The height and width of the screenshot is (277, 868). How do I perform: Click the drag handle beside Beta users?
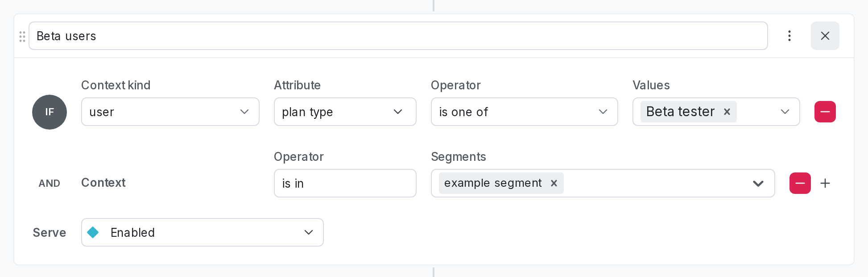pos(22,36)
